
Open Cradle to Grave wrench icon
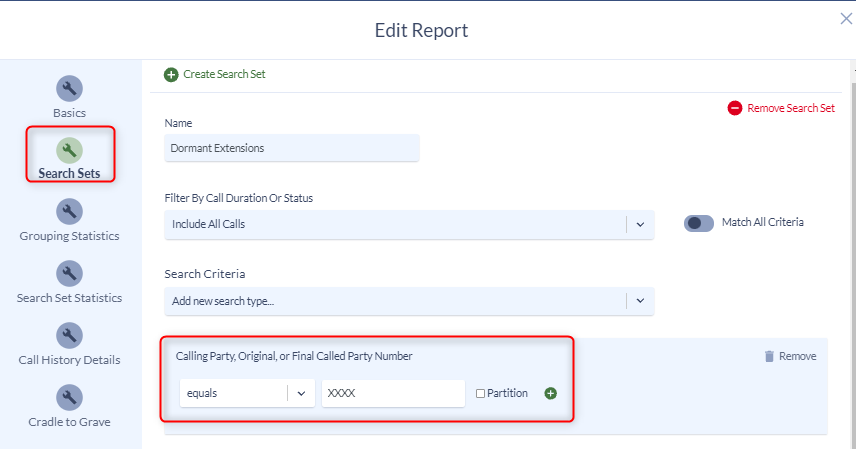[69, 397]
